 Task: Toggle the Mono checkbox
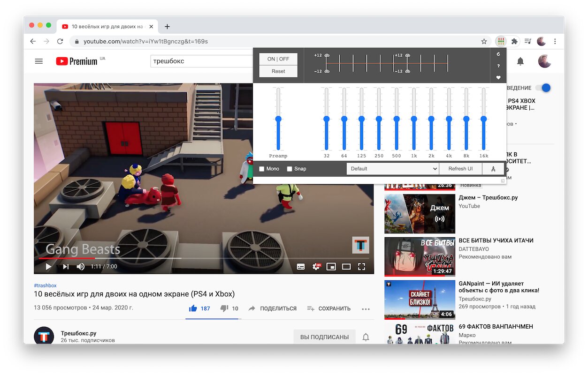pos(262,169)
